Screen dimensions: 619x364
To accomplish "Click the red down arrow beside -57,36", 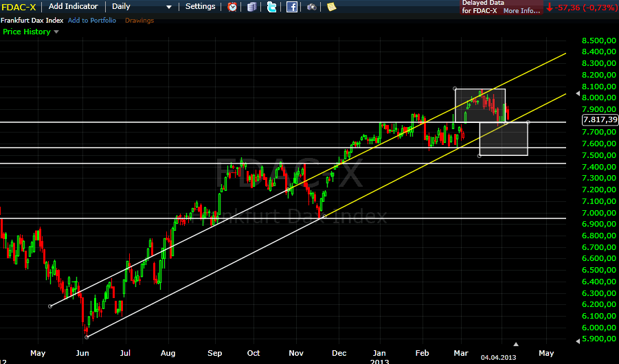I will (x=550, y=7).
